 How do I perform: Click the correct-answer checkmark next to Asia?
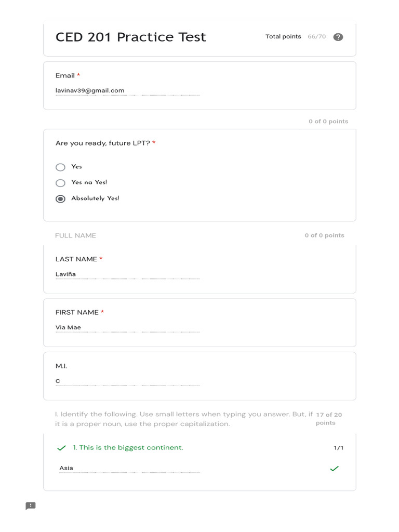[x=334, y=469]
